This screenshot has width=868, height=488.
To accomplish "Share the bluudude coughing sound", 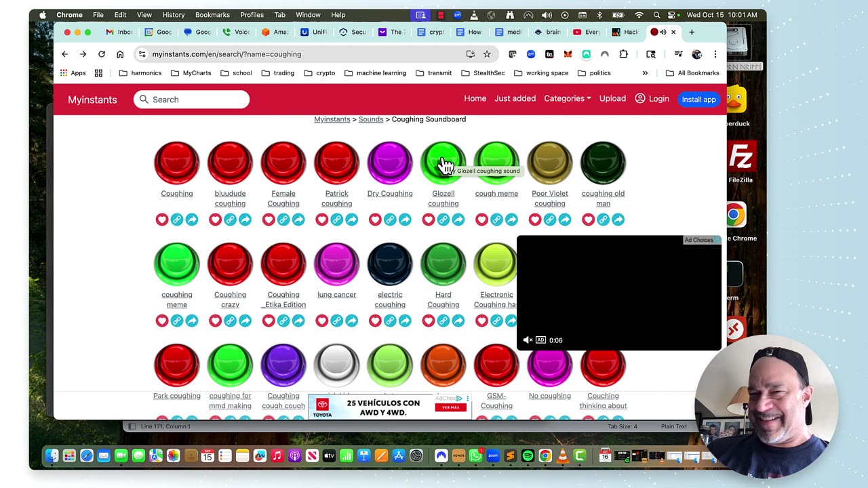I will tap(245, 220).
